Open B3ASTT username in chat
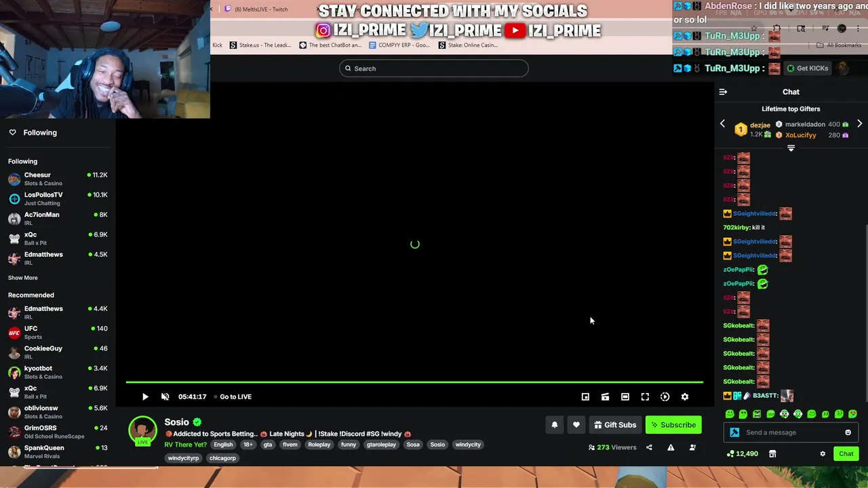This screenshot has width=868, height=488. (x=765, y=396)
